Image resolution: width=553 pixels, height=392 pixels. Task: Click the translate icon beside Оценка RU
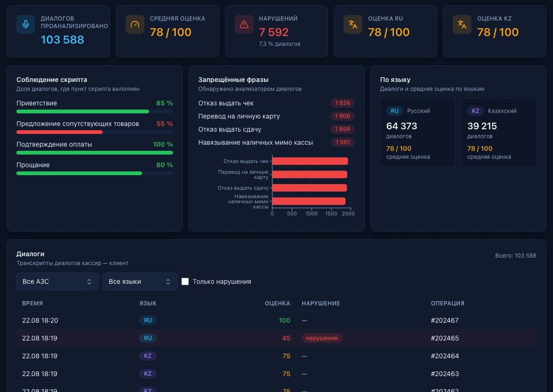(353, 24)
